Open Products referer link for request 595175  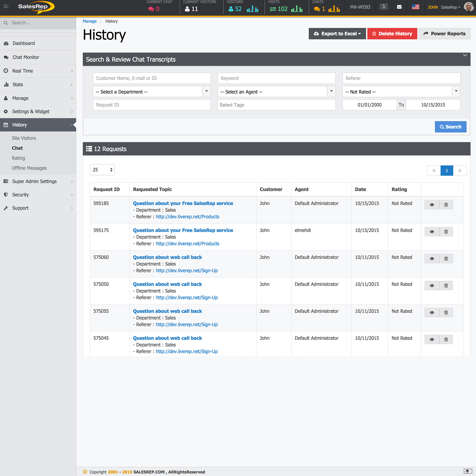tap(187, 244)
